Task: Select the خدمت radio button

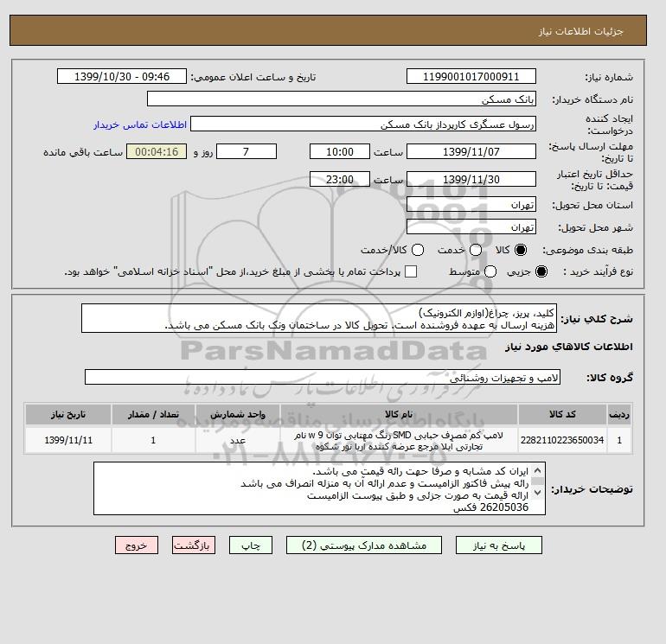Action: (476, 250)
